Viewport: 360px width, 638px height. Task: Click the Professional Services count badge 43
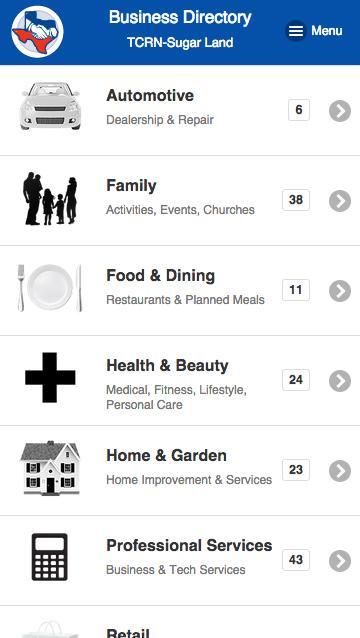(x=296, y=560)
